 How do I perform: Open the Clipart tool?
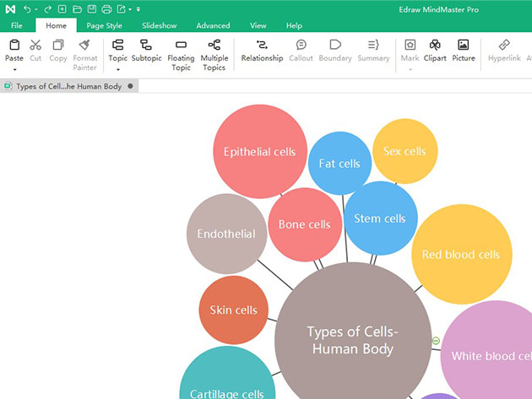(435, 51)
